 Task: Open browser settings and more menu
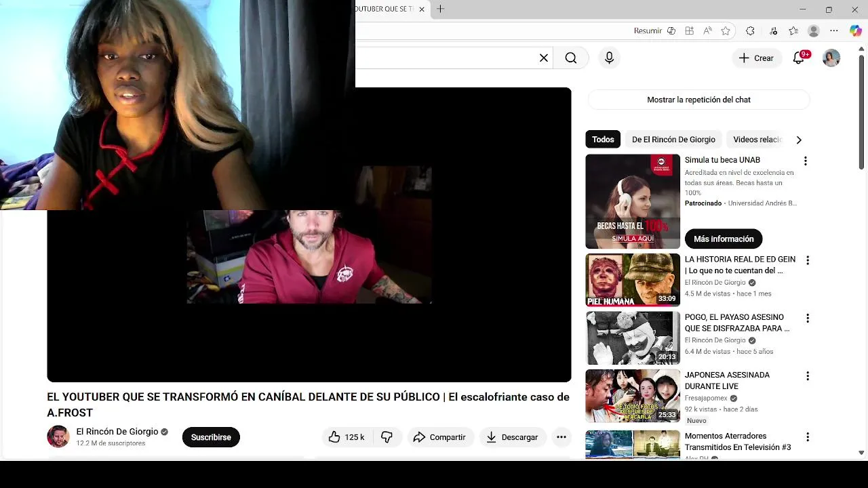coord(834,30)
